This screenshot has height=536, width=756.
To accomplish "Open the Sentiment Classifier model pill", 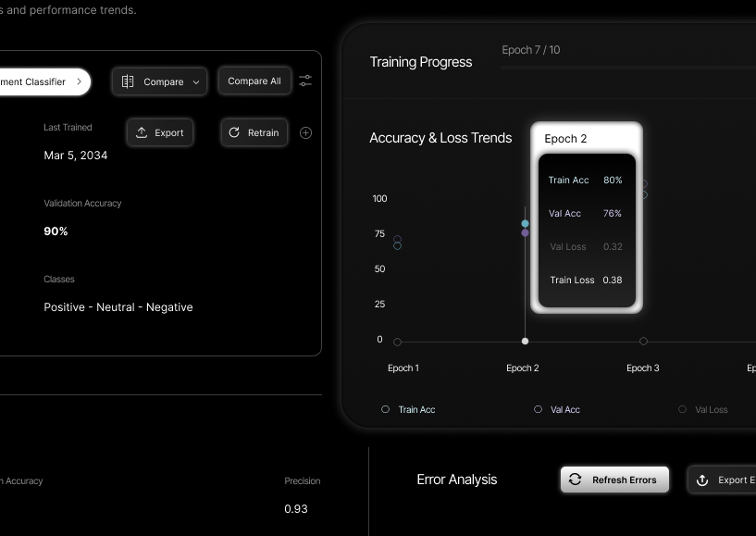I will pos(44,81).
